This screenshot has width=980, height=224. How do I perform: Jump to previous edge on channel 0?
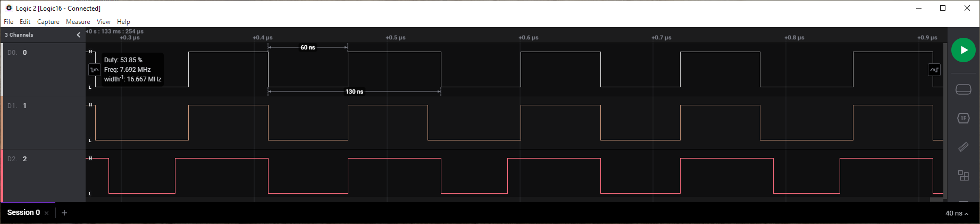(x=95, y=70)
